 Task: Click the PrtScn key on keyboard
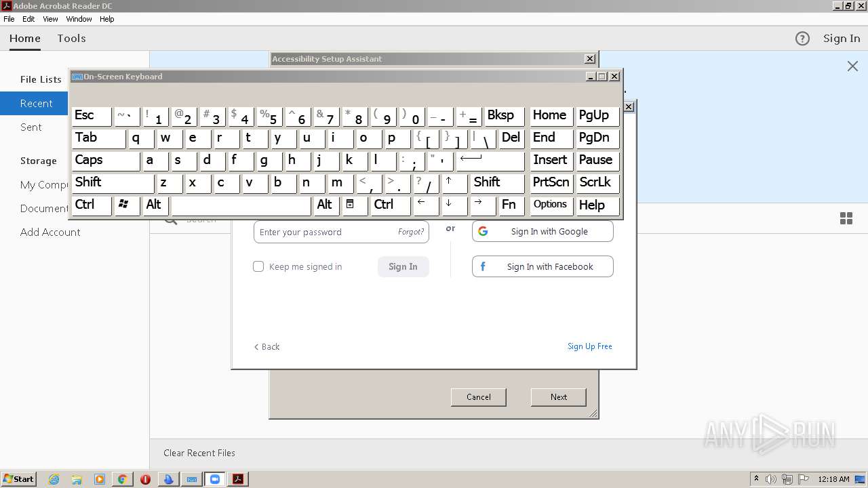pyautogui.click(x=551, y=182)
